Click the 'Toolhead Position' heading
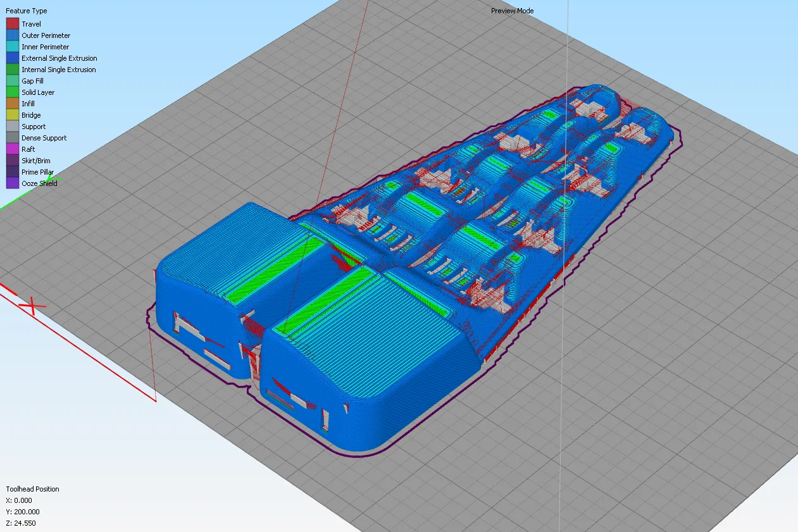The width and height of the screenshot is (798, 532). (x=32, y=489)
